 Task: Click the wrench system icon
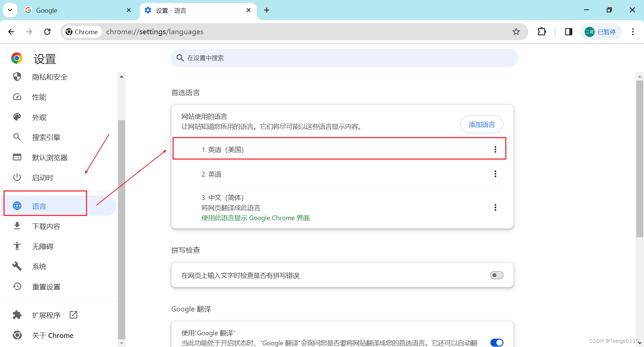pos(17,266)
